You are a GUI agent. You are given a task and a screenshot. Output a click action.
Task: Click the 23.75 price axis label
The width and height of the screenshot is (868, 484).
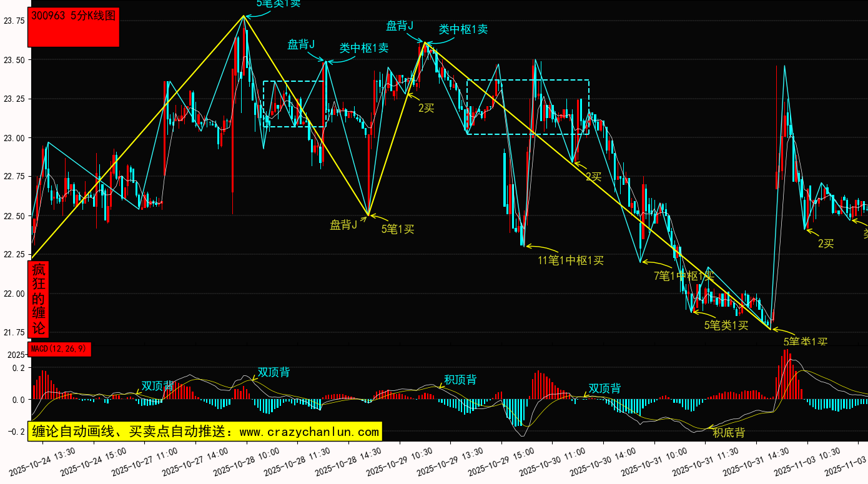pos(14,21)
